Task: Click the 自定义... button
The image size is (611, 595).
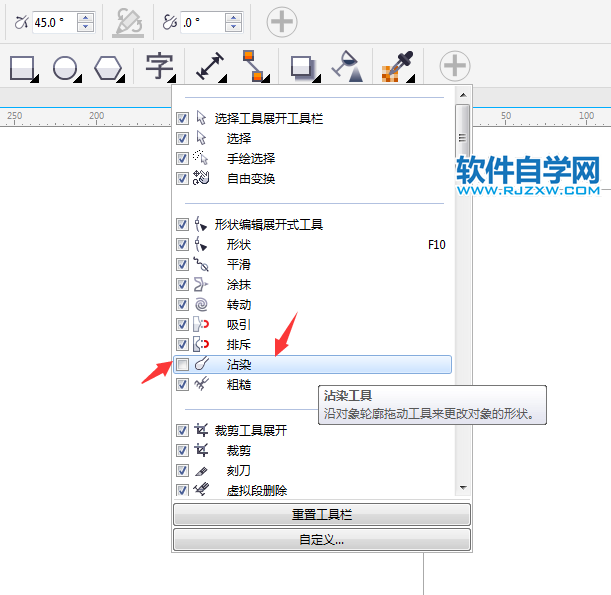Action: tap(322, 540)
